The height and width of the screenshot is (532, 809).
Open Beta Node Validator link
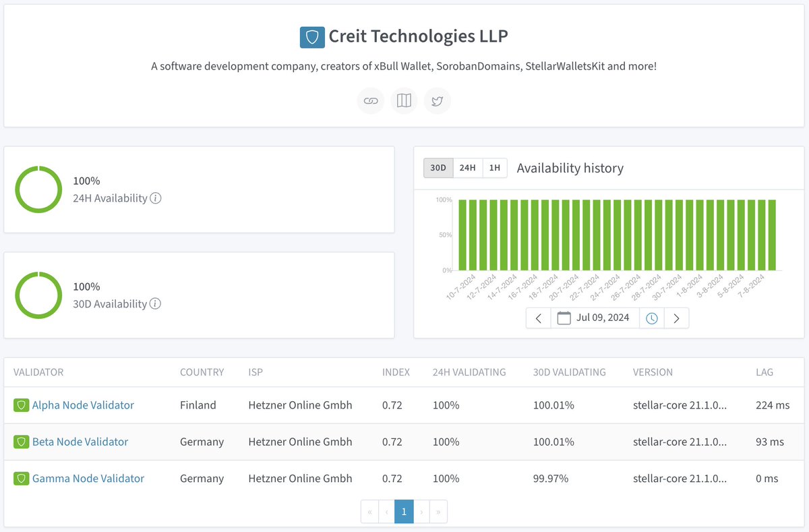pos(80,442)
